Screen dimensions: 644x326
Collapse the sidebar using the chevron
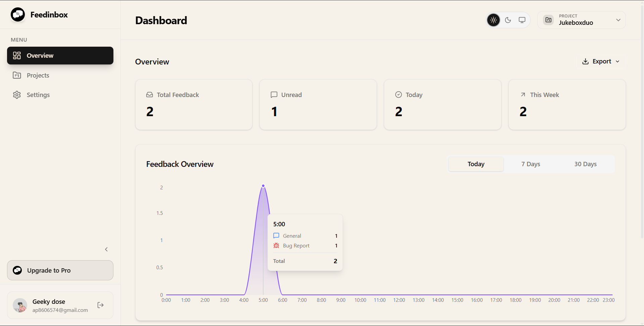106,249
